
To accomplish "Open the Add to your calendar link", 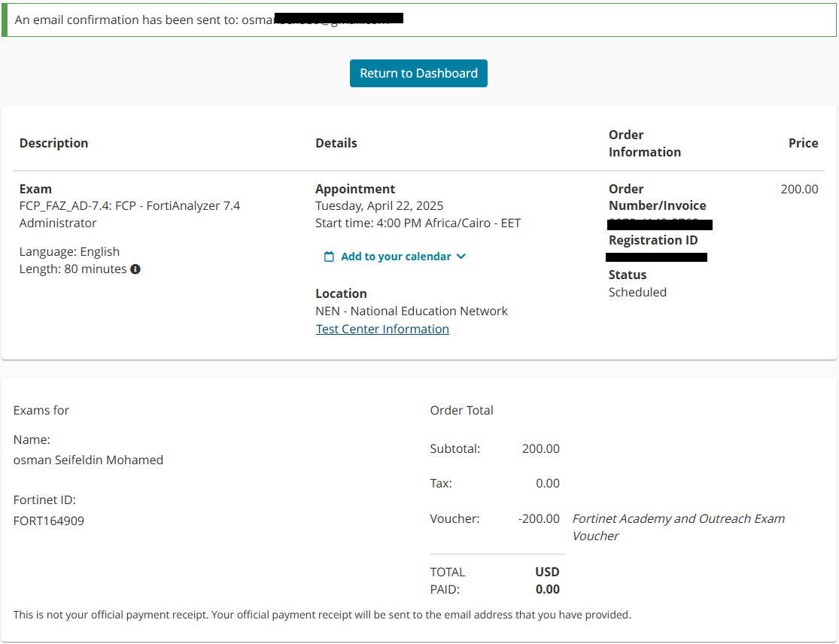I will coord(396,257).
